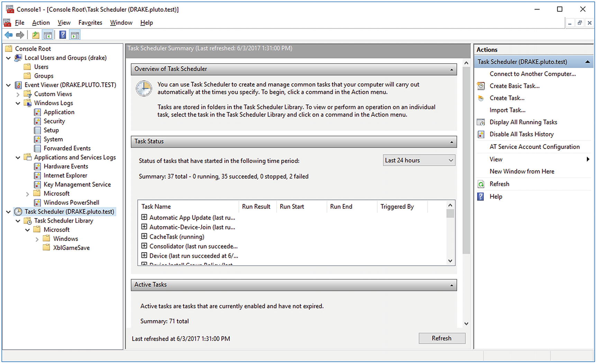Open AT Service Account Configuration

(534, 147)
